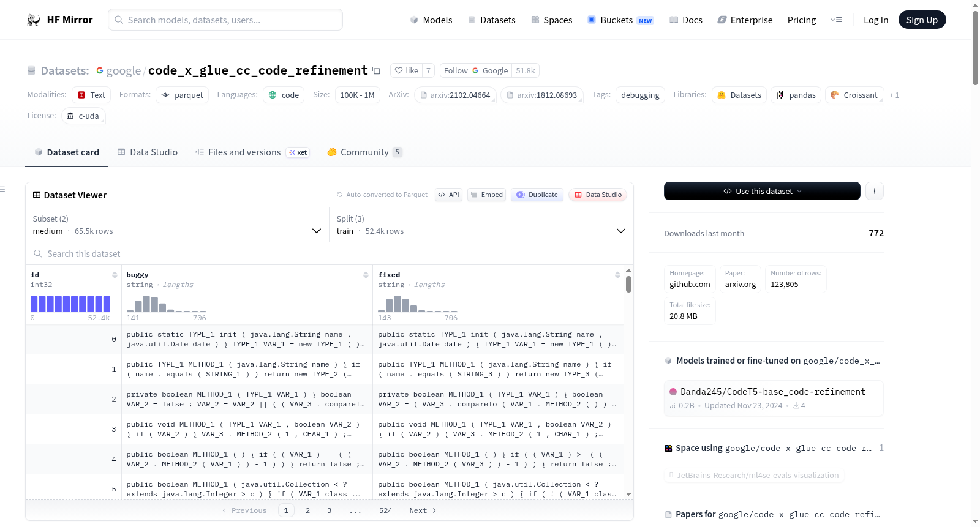980x527 pixels.
Task: Switch to the Dataset card tab
Action: [x=67, y=152]
